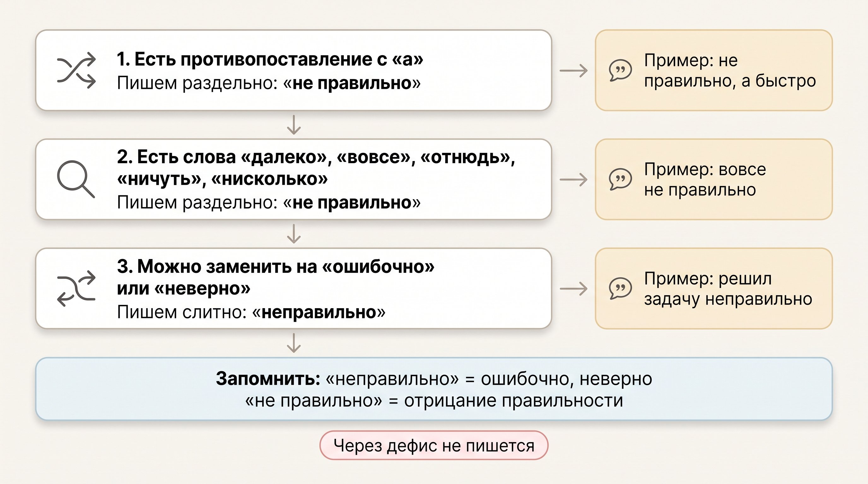The width and height of the screenshot is (868, 484).
Task: Click the swap arrows icon in rule 3
Action: [77, 288]
